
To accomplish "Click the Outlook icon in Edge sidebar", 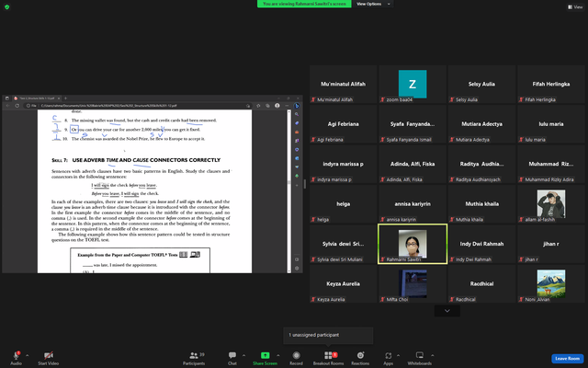I will pos(297,158).
